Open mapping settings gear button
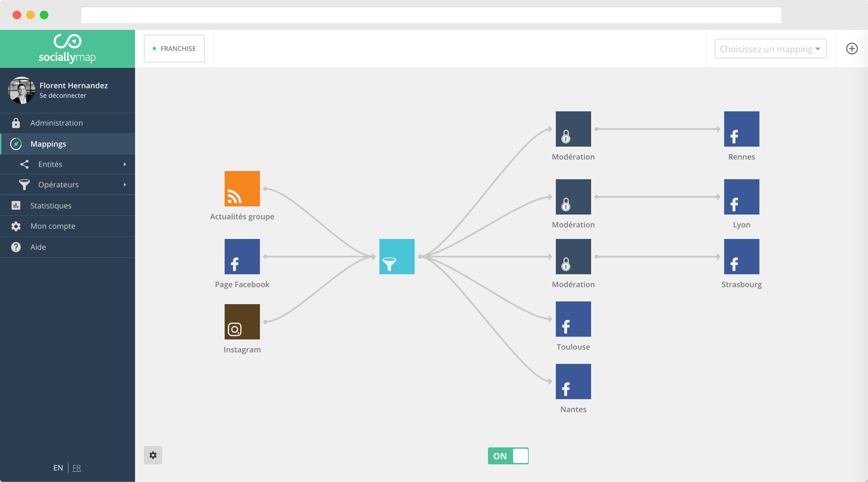The height and width of the screenshot is (482, 868). (153, 455)
